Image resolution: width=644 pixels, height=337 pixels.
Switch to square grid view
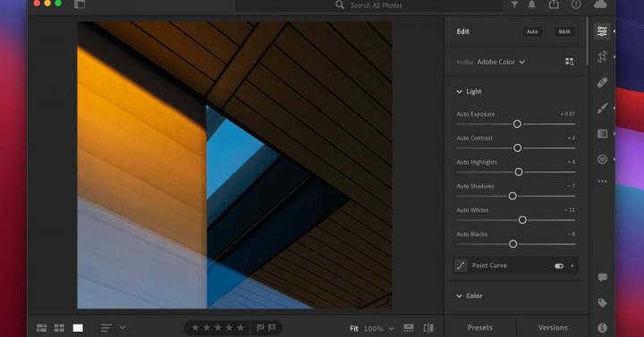pyautogui.click(x=59, y=327)
